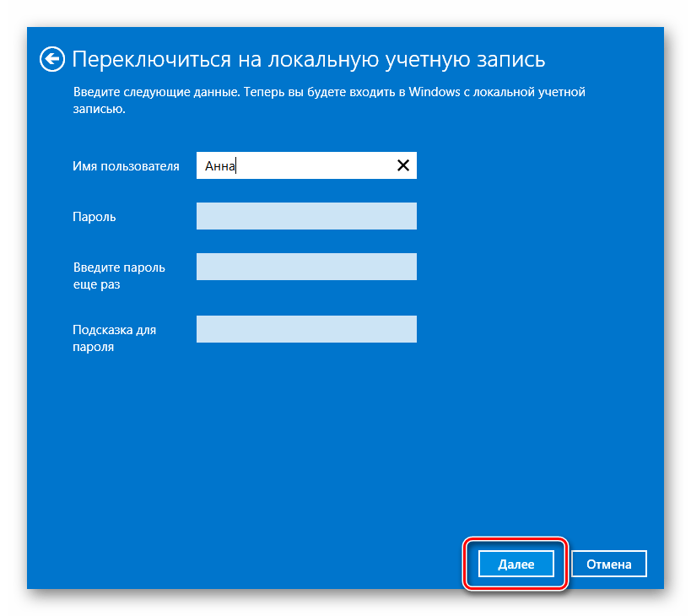Select the repeat password input field
The image size is (691, 616).
[x=306, y=267]
